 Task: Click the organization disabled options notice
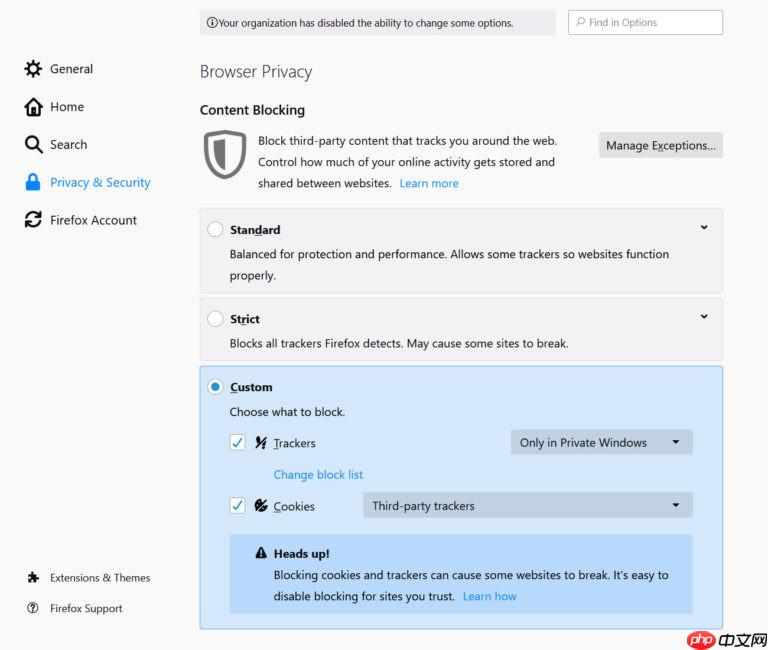[x=378, y=23]
